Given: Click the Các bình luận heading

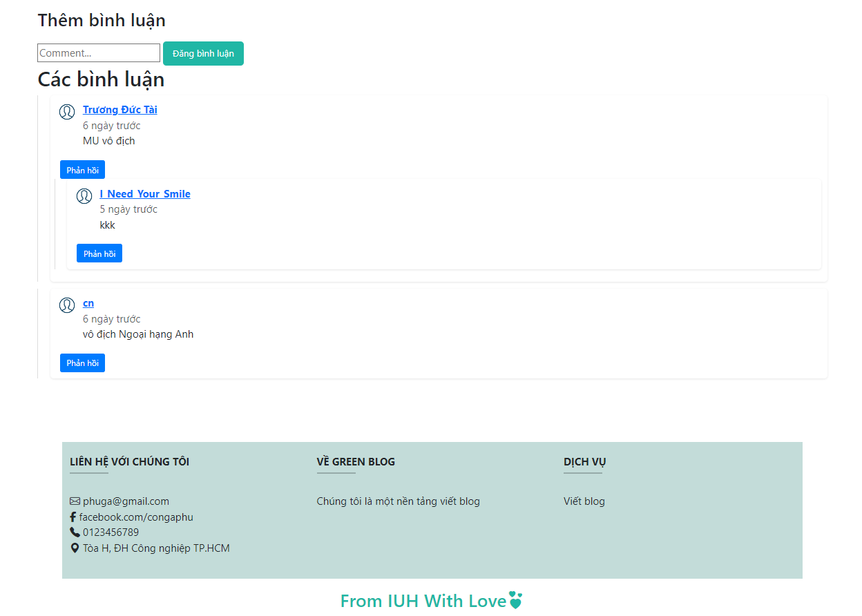Looking at the screenshot, I should (x=101, y=79).
